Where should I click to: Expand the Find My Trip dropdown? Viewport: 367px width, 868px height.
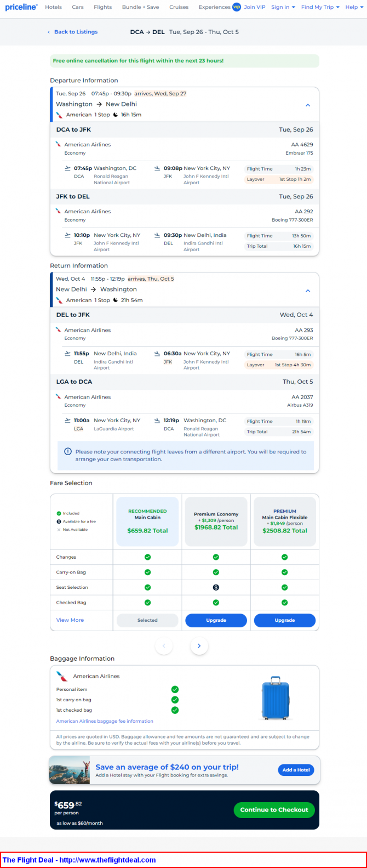320,7
